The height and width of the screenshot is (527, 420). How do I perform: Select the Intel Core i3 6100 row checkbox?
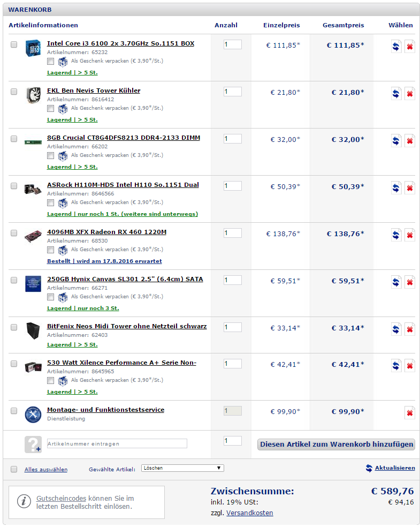14,44
